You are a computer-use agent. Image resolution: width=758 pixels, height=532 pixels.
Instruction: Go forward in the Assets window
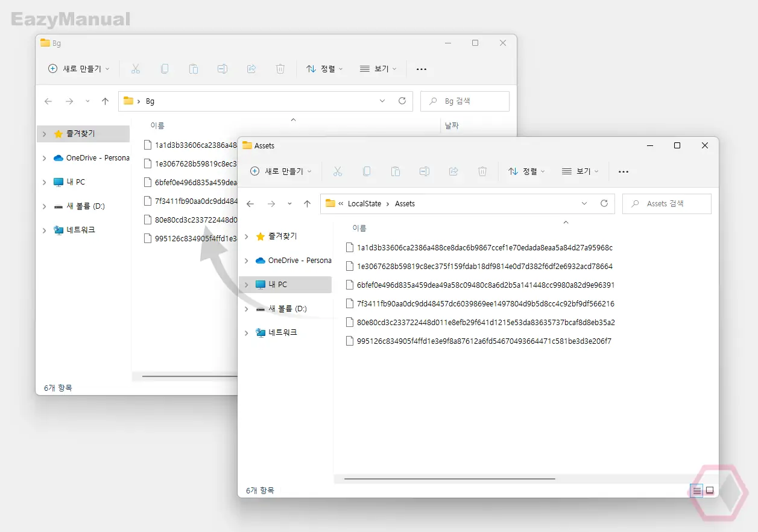(x=271, y=204)
